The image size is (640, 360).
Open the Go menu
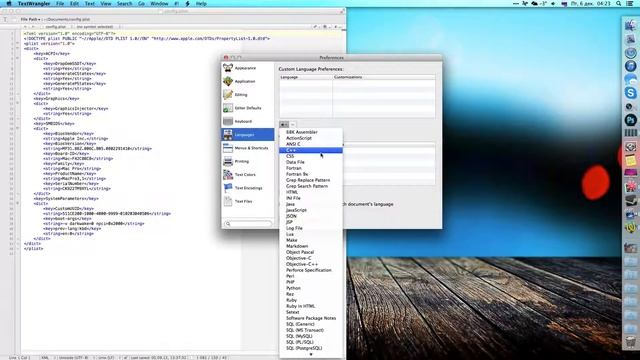click(141, 4)
